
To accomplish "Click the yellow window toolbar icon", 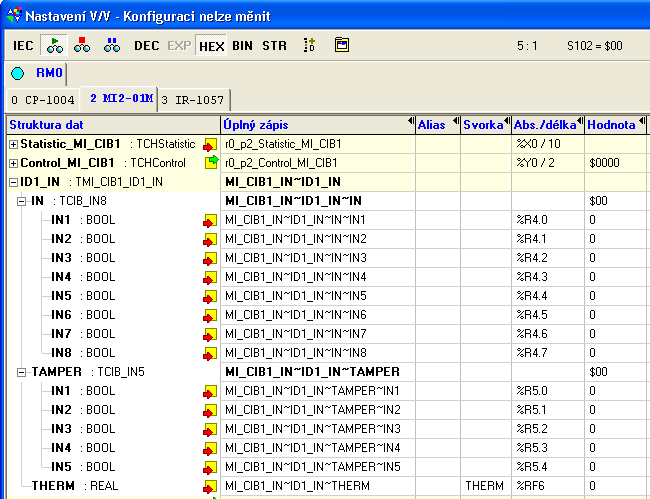I will [x=342, y=45].
